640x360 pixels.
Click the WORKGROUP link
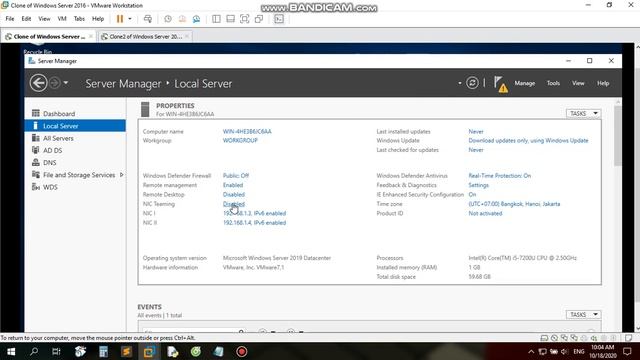[240, 140]
